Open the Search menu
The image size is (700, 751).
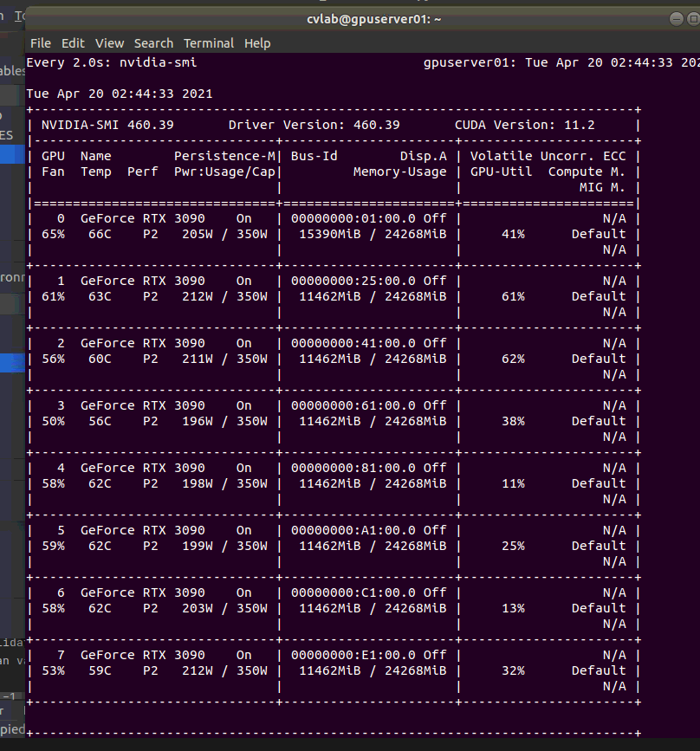[x=153, y=43]
